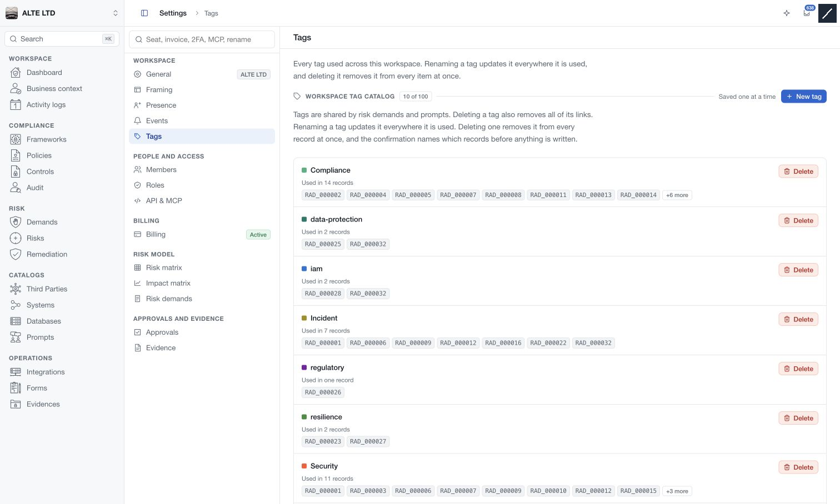Open Dashboard icon in sidebar

pos(16,73)
